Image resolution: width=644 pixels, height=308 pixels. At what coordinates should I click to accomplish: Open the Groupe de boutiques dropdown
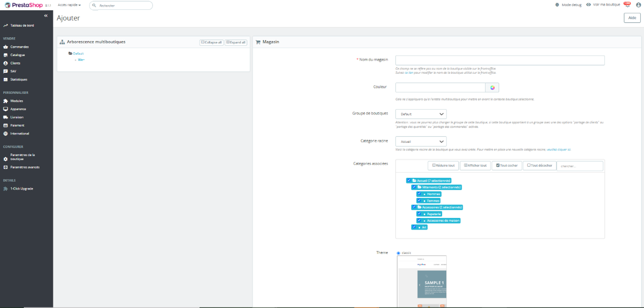click(x=420, y=114)
